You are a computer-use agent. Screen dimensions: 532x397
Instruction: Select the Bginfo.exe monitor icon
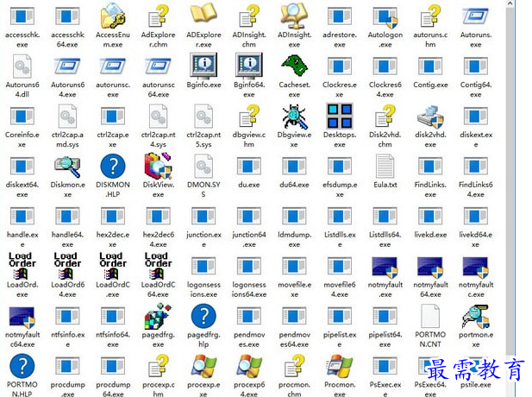tap(203, 66)
